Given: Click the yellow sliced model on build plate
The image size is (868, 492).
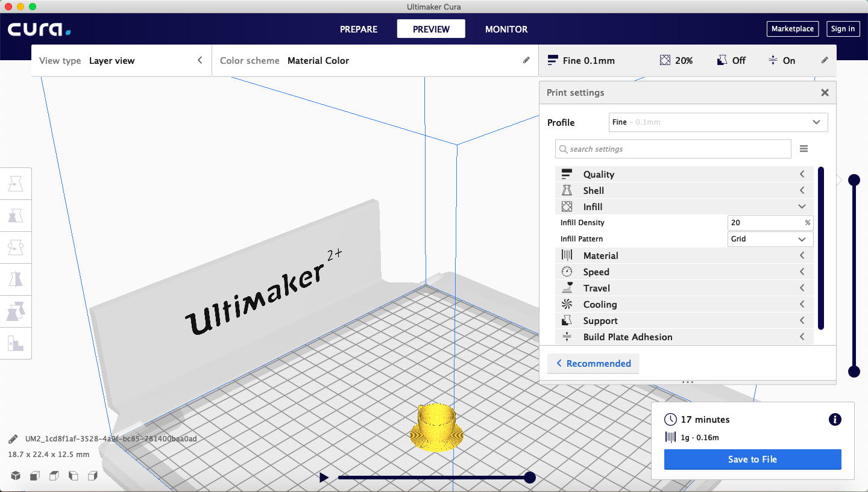Looking at the screenshot, I should 436,426.
